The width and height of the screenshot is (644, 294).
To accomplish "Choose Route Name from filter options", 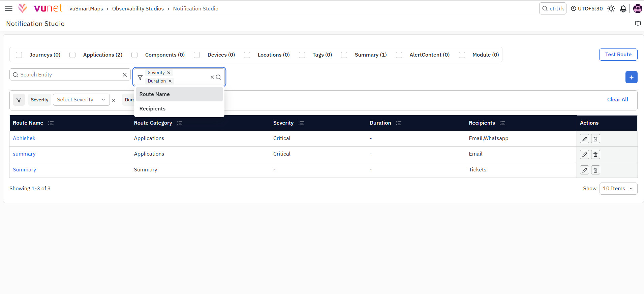I will (x=179, y=94).
